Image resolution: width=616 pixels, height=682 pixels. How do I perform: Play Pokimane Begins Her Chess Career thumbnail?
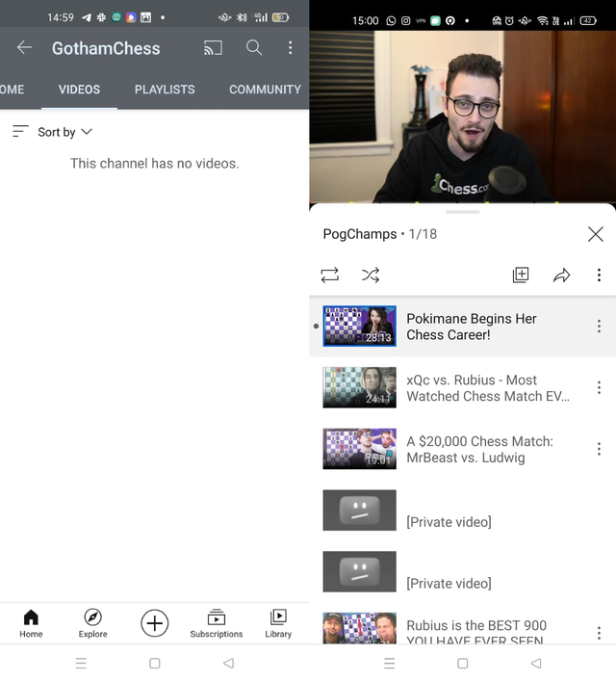click(x=360, y=327)
